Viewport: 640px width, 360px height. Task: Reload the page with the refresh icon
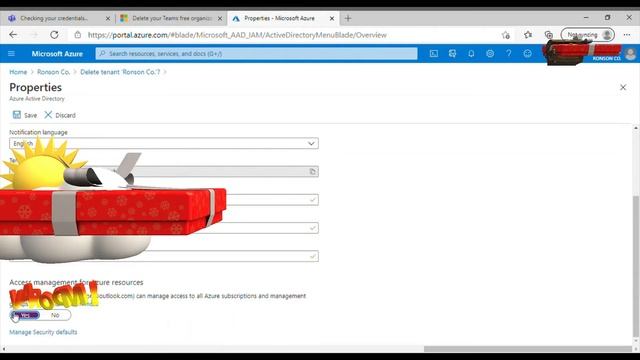[x=54, y=35]
